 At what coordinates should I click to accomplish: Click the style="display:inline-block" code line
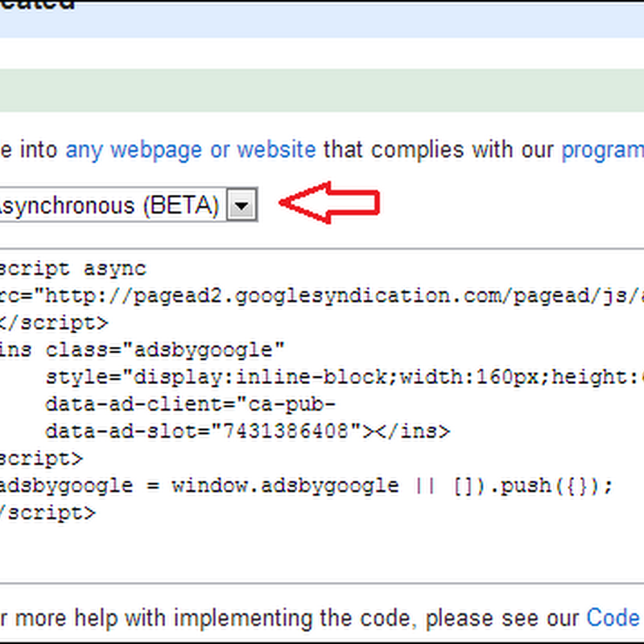click(x=345, y=378)
